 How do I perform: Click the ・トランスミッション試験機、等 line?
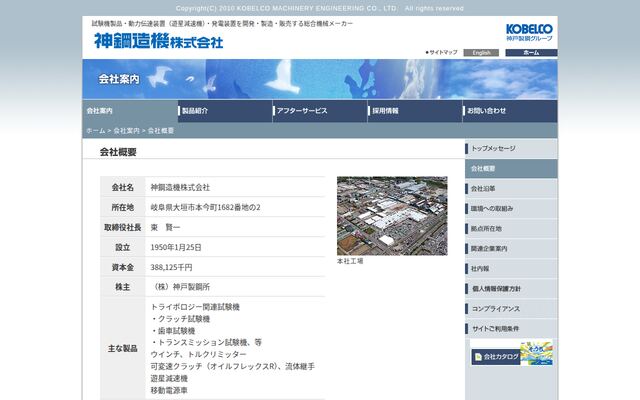[x=206, y=342]
